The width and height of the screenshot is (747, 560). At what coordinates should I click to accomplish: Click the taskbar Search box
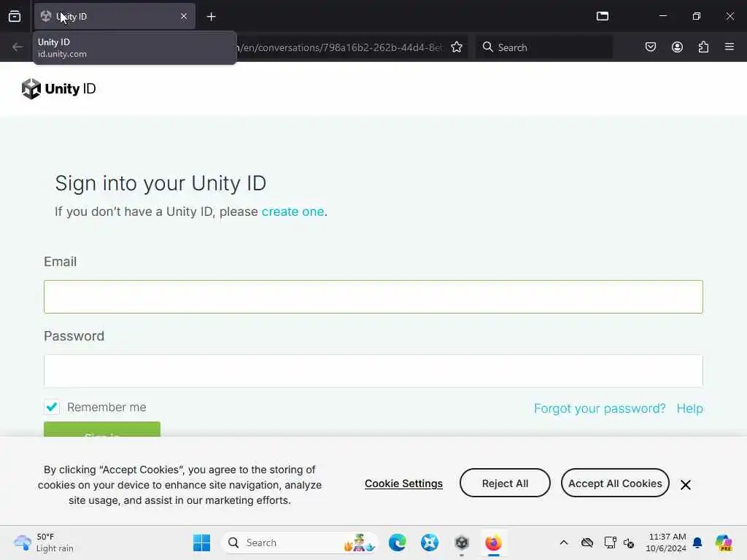tap(300, 542)
